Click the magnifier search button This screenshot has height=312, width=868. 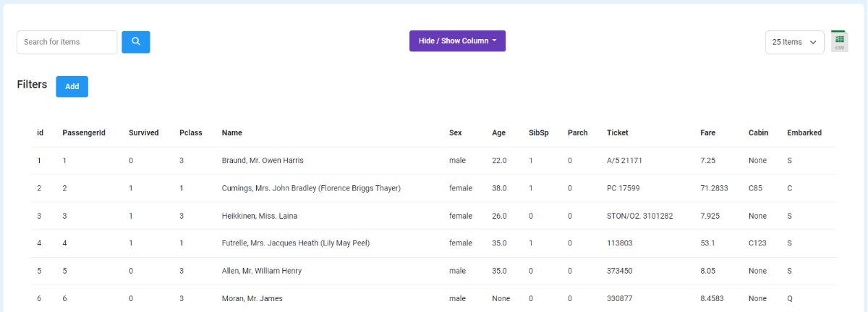(136, 42)
